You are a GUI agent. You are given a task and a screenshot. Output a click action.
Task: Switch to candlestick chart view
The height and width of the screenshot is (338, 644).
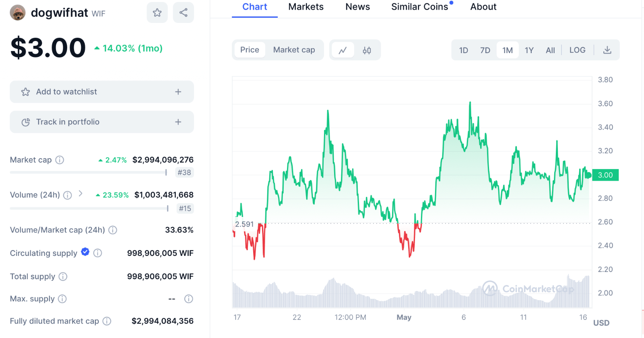[x=367, y=50]
